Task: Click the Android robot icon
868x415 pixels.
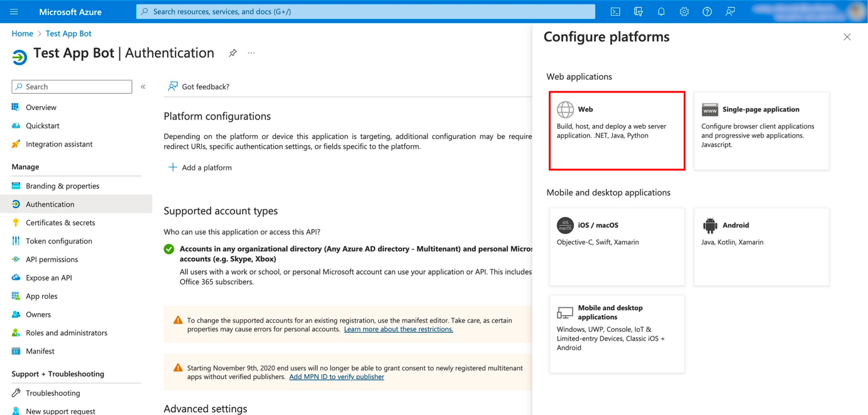Action: 710,225
